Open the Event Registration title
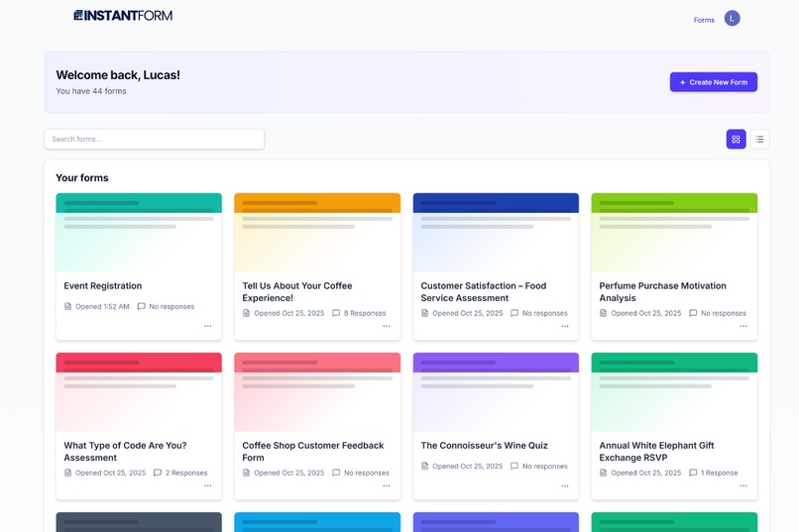 pyautogui.click(x=103, y=286)
